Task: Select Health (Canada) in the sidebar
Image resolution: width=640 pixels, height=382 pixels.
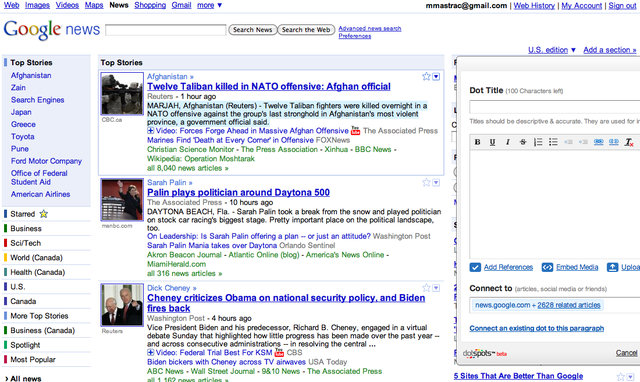Action: click(38, 272)
